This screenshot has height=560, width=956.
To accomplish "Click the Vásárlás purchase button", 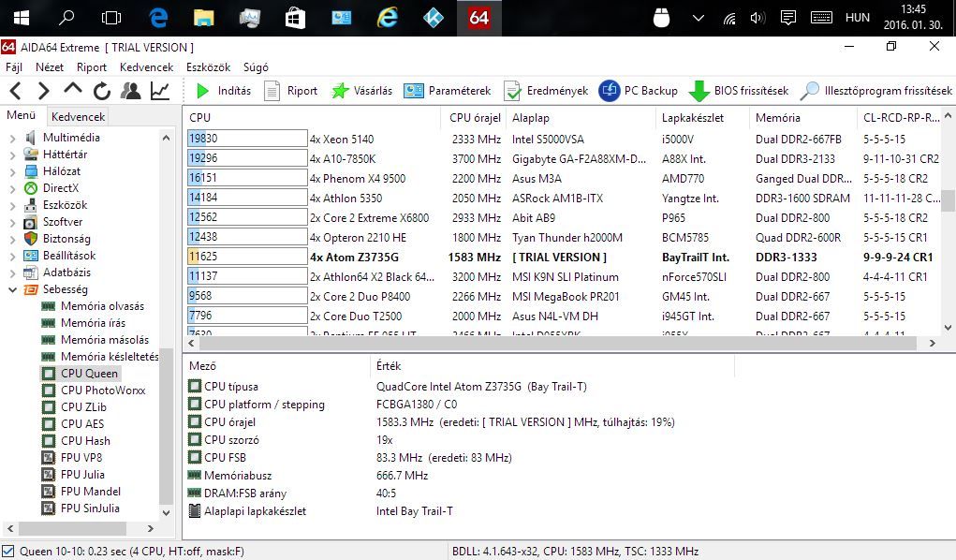I will [x=361, y=91].
